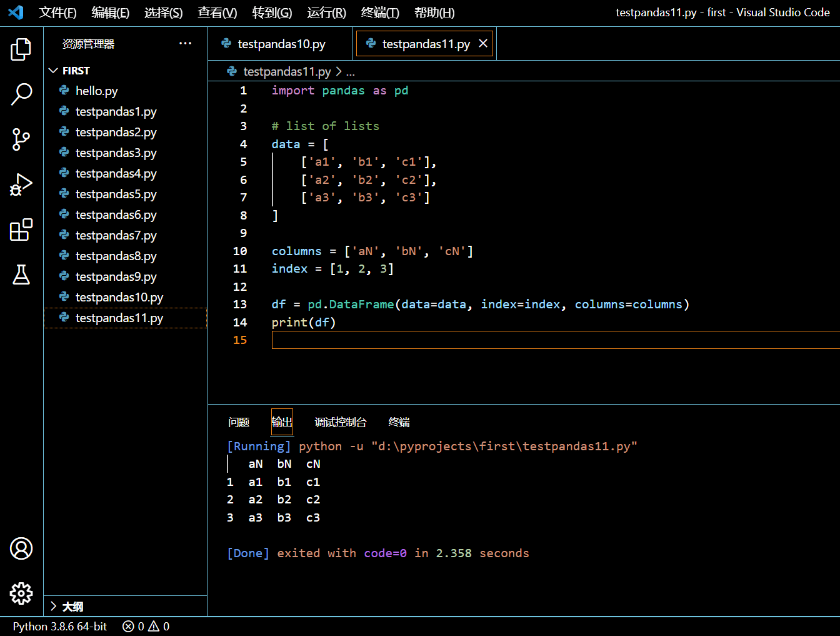Viewport: 840px width, 636px height.
Task: Click Python icon on testpandas10.py tab
Action: point(226,43)
